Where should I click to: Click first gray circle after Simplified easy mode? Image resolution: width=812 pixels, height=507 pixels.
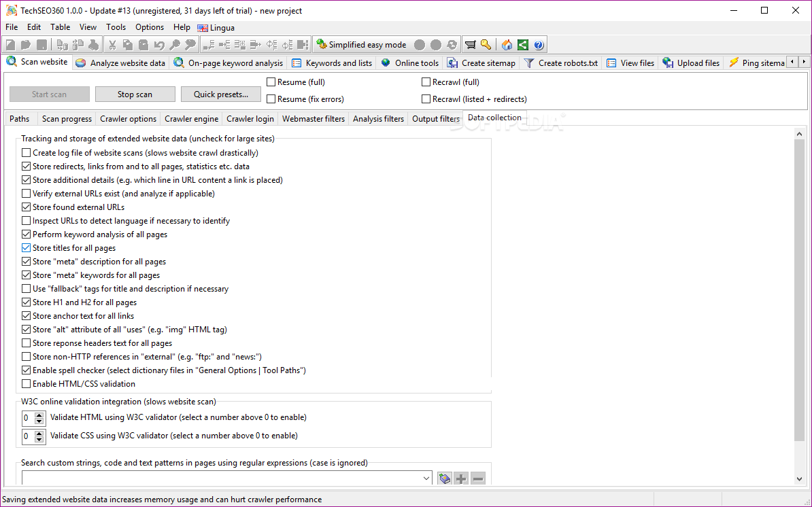tap(420, 45)
